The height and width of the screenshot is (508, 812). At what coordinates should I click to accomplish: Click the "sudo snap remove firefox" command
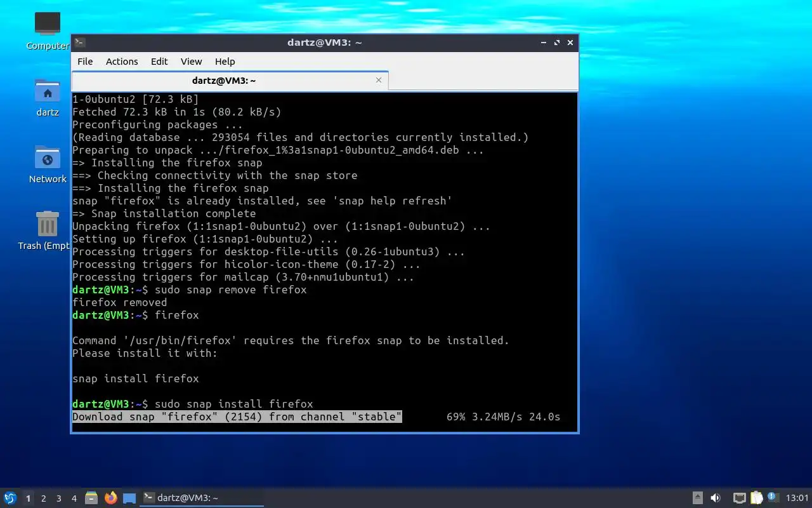231,290
